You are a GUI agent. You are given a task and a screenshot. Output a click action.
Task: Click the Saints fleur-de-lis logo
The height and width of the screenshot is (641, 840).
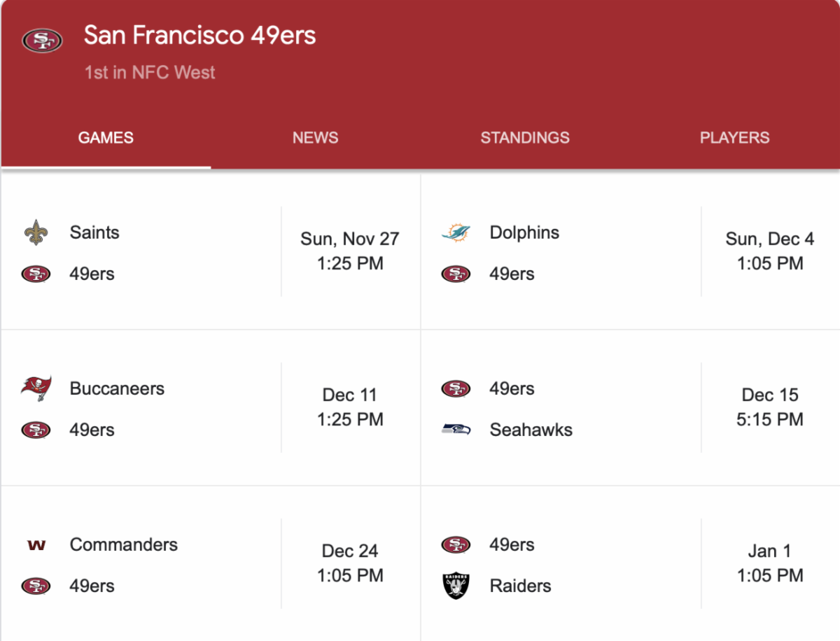36,232
